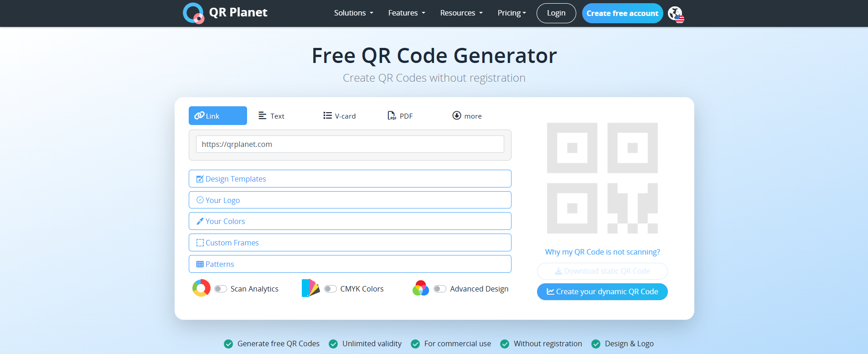Select the Link tab
The height and width of the screenshot is (354, 868).
218,116
